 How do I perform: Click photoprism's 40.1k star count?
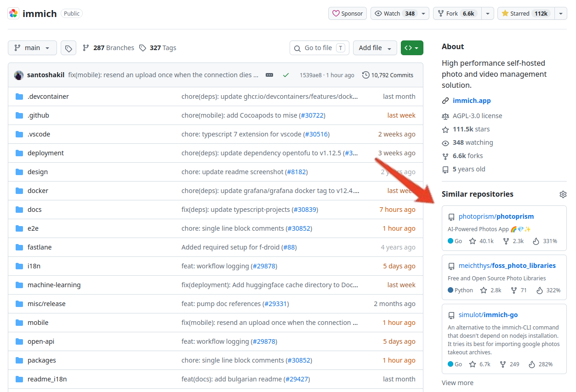[x=481, y=241]
